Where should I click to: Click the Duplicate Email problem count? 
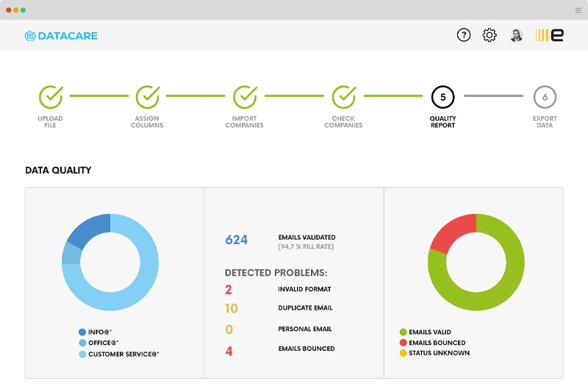232,309
